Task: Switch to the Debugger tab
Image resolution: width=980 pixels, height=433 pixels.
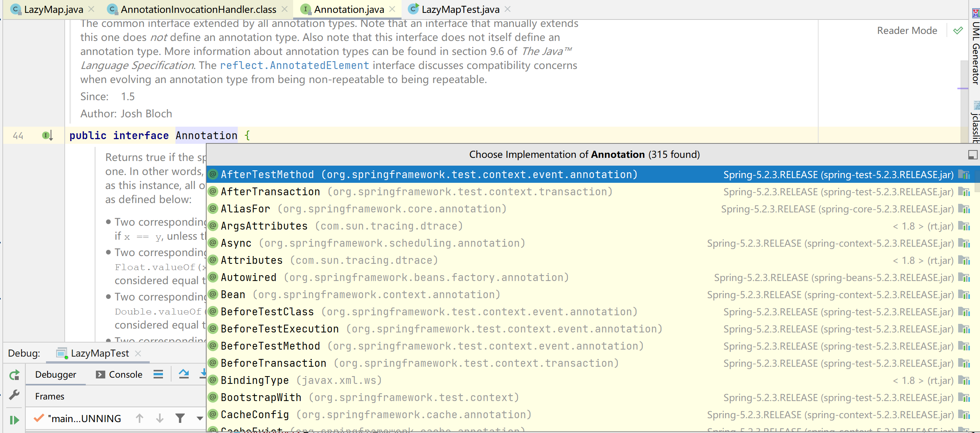Action: pos(55,375)
